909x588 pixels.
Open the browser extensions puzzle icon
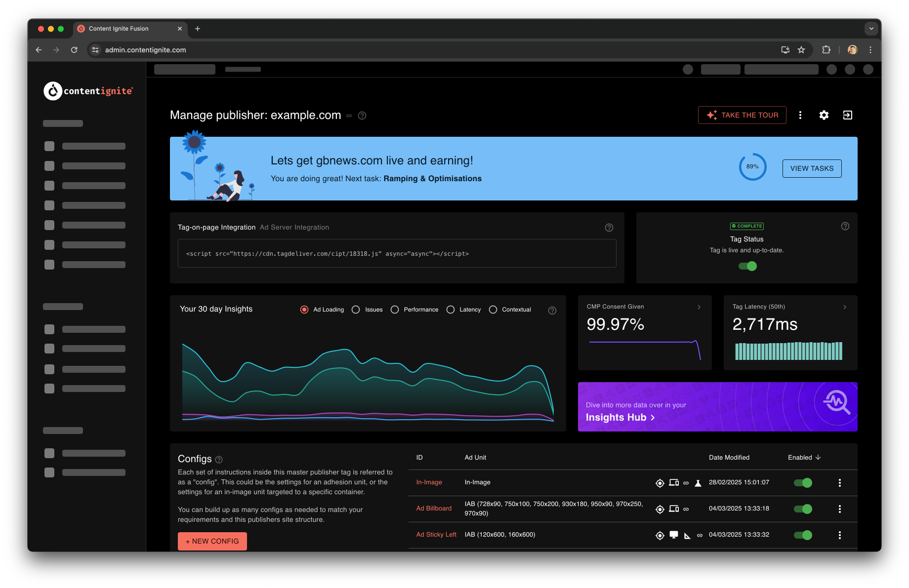click(x=826, y=50)
